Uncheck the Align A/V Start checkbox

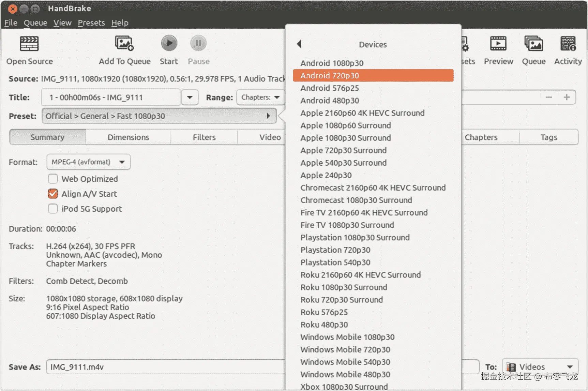[53, 194]
